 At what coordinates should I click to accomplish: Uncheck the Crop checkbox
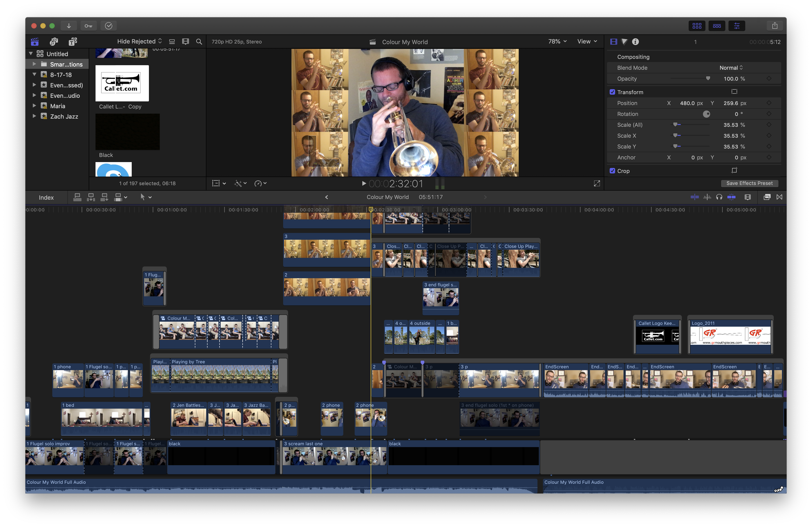pos(612,171)
